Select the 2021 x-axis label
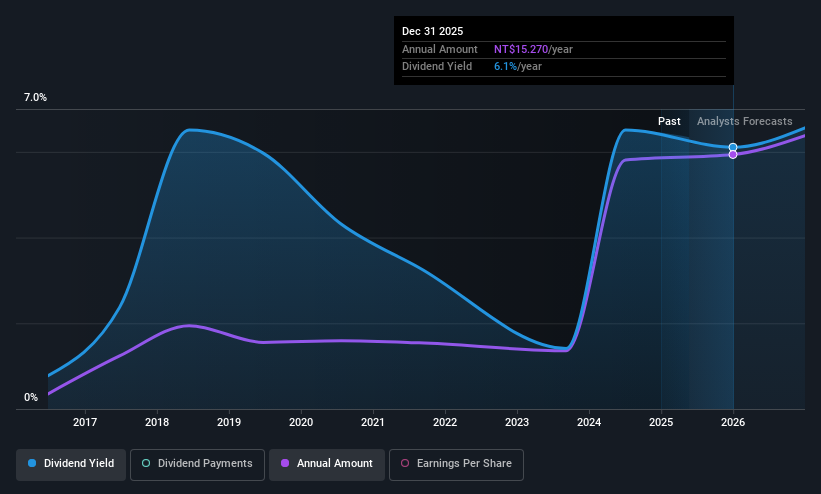 [373, 422]
